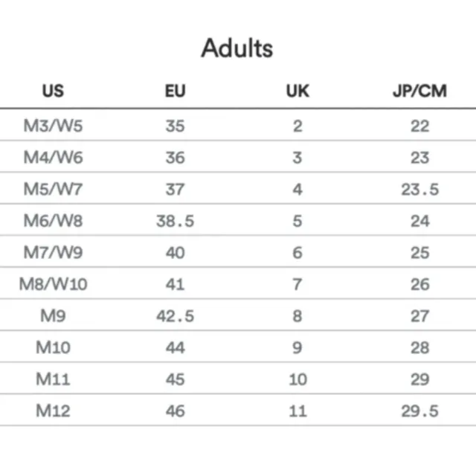Click EU size 38.5 cell
The height and width of the screenshot is (476, 476).
pos(176,221)
